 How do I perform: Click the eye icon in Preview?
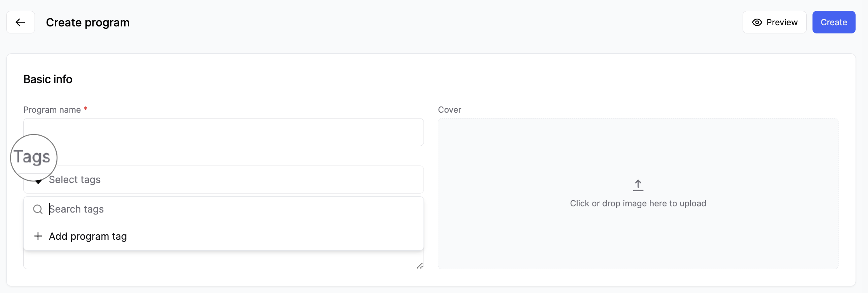pos(757,23)
